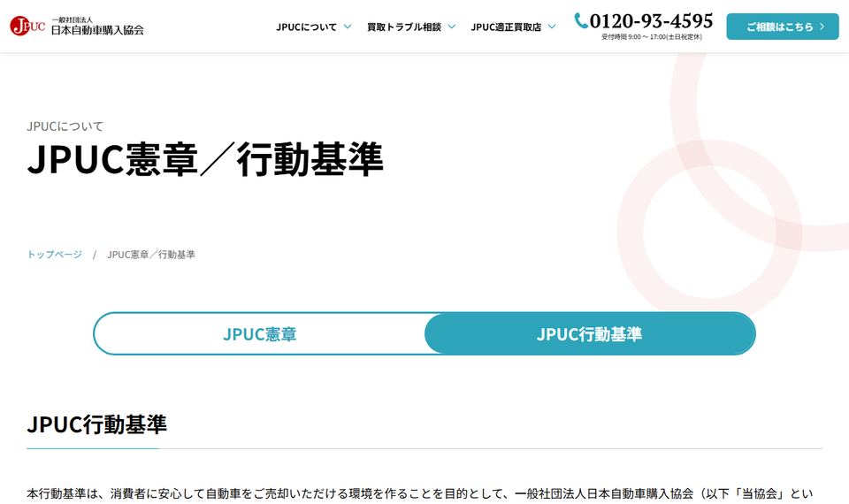The width and height of the screenshot is (849, 504).
Task: Click main heading JPUC憲章／行動基準
Action: click(x=205, y=159)
